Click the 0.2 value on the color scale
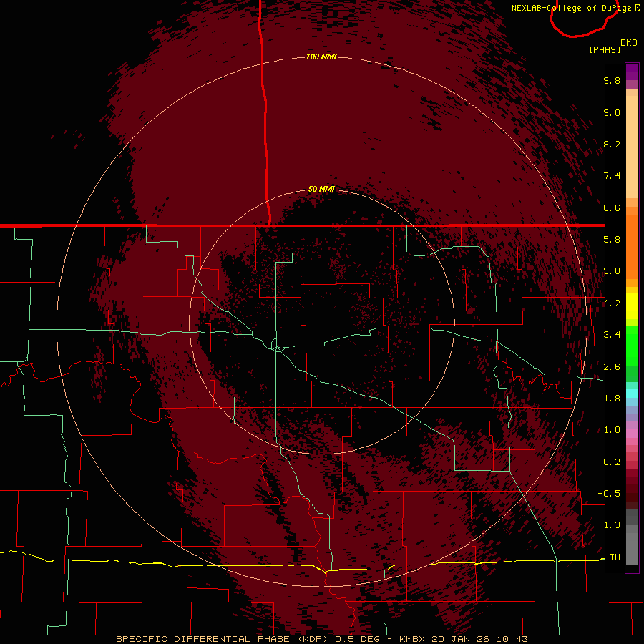 click(612, 462)
